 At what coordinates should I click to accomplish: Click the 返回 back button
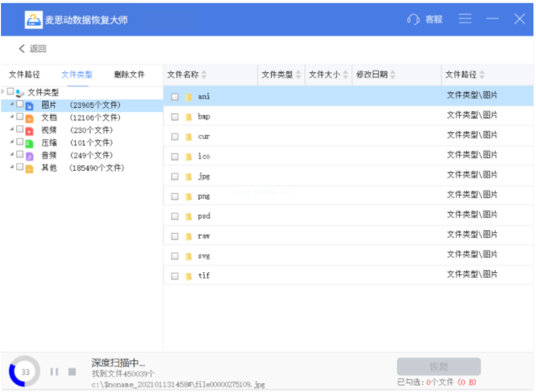coord(32,49)
